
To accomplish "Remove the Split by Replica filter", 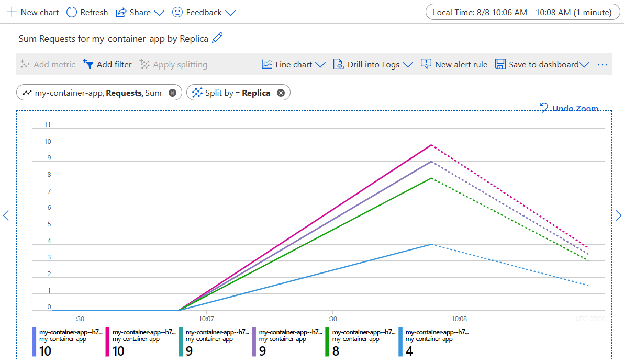I will coord(280,92).
